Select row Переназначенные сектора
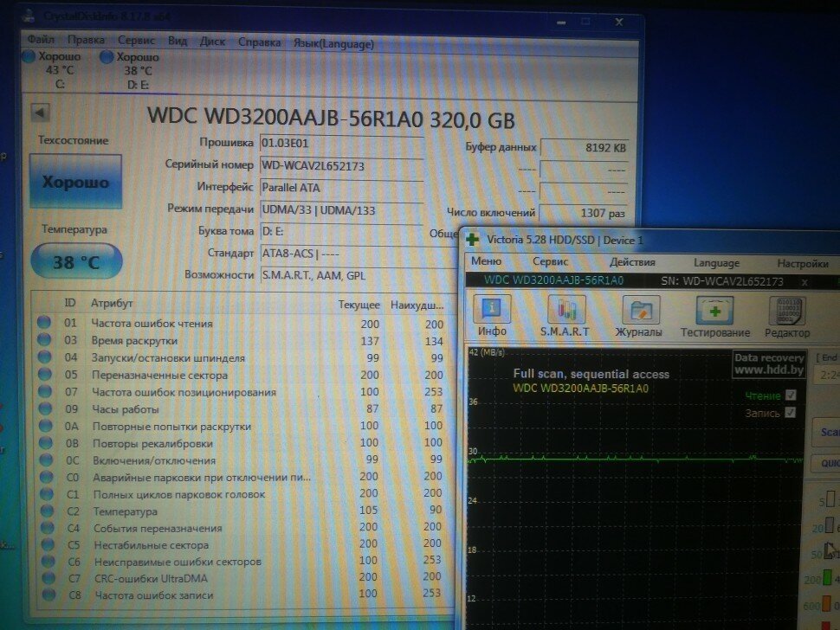The image size is (840, 630). click(242, 375)
